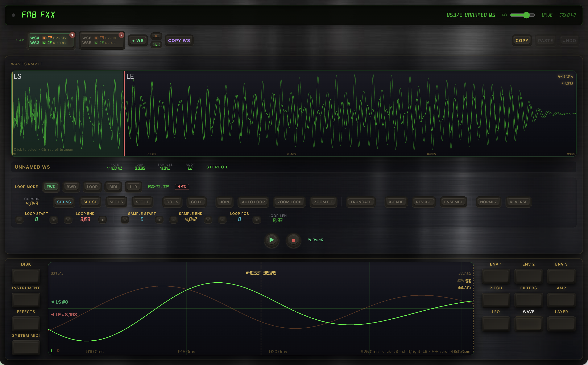Increment LOOP END with the plus stepper
Image resolution: width=588 pixels, height=365 pixels.
(x=103, y=220)
